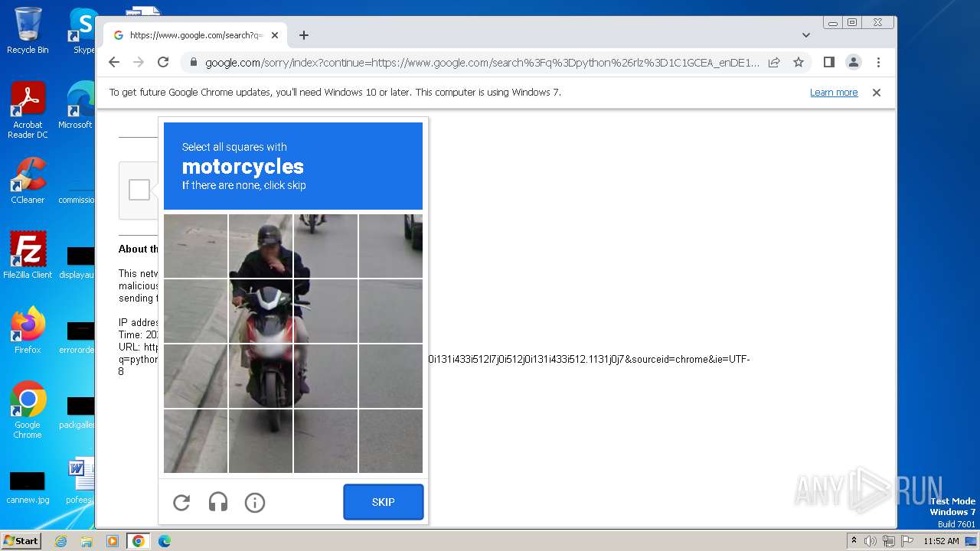Close the Google search tab
Image resolution: width=980 pixels, height=551 pixels.
(x=275, y=35)
